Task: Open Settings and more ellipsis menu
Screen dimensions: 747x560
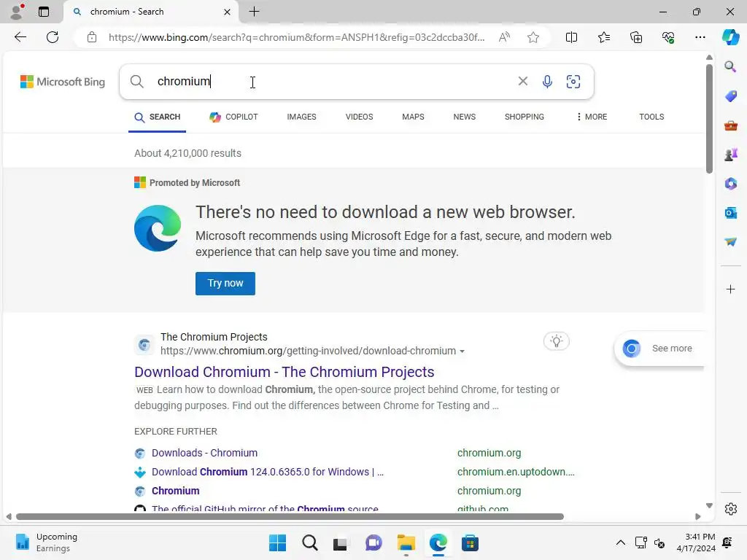Action: tap(700, 37)
